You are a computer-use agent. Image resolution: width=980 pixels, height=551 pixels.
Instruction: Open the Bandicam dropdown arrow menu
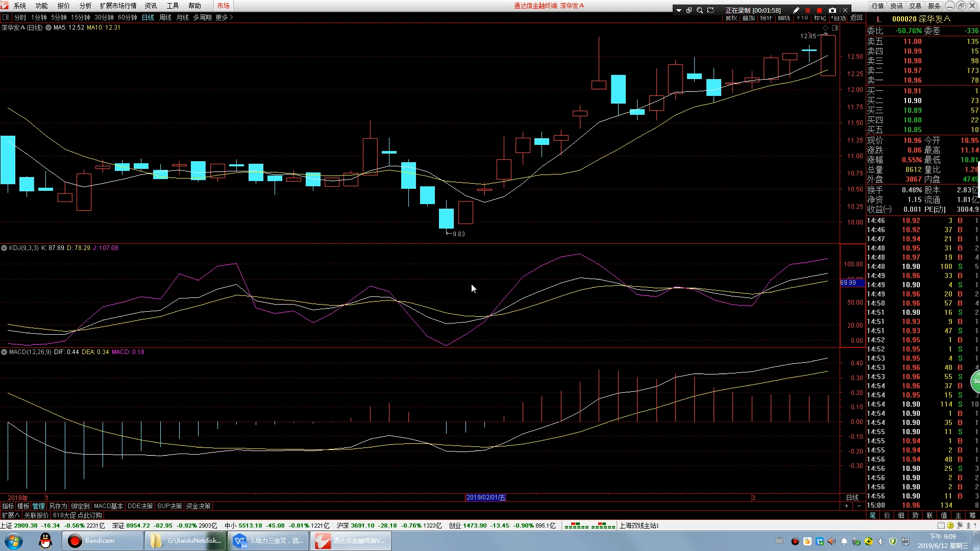[x=678, y=10]
